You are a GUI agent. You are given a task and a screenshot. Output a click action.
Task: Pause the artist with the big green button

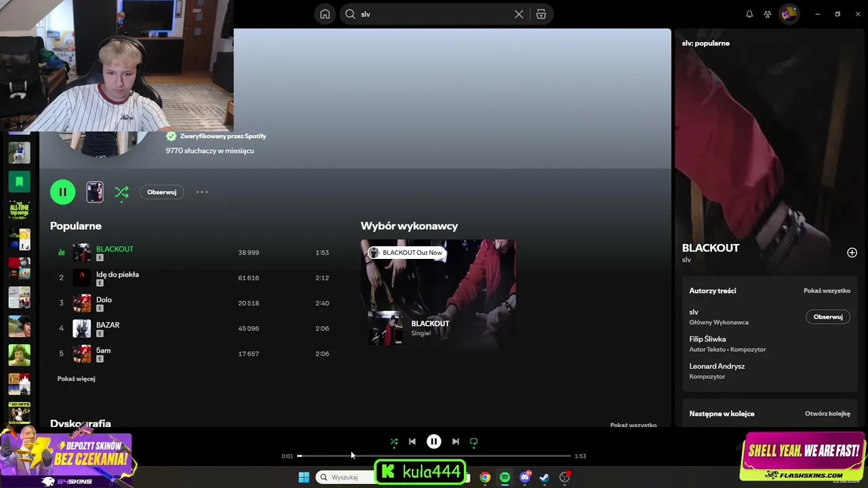(x=62, y=192)
